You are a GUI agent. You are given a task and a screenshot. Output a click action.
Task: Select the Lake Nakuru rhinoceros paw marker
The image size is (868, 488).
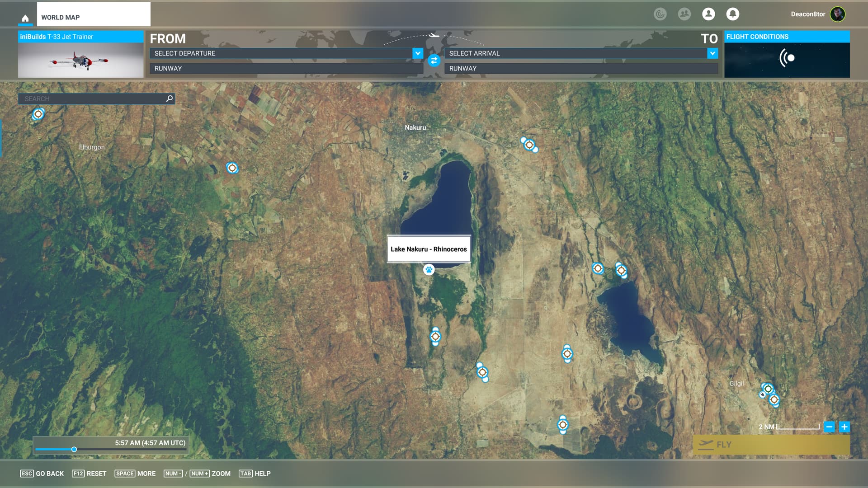click(x=429, y=270)
